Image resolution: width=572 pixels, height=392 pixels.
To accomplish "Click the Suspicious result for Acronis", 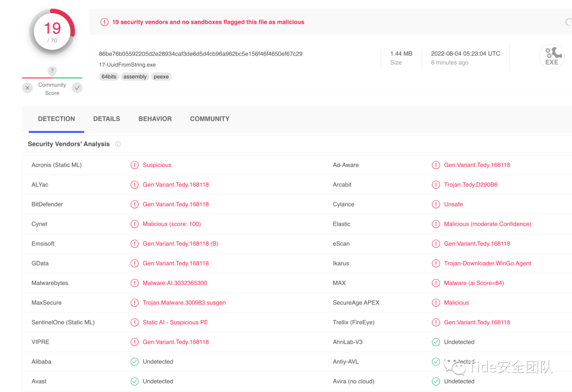I will tap(157, 165).
